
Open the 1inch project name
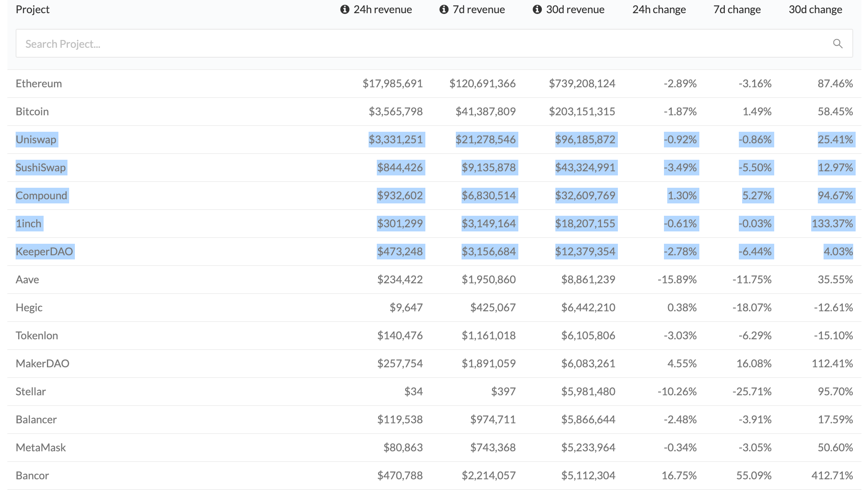(x=28, y=224)
